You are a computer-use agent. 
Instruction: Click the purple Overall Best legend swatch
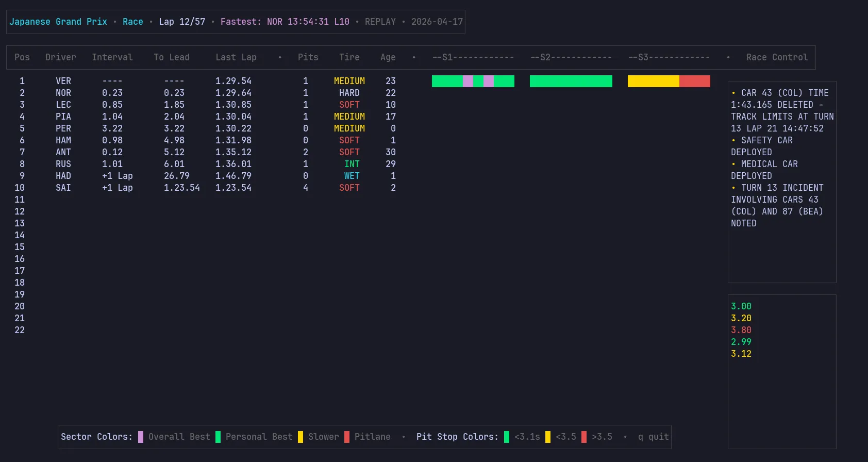coord(141,437)
